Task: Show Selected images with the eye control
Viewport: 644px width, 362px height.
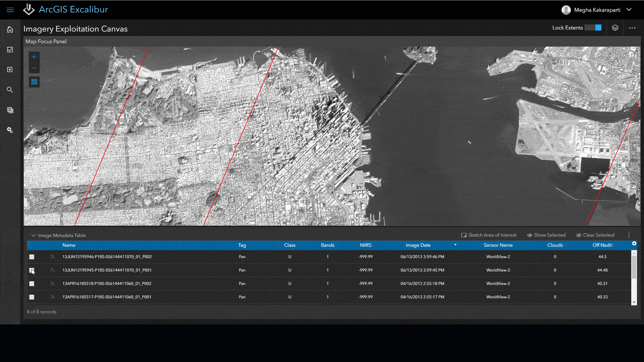Action: pyautogui.click(x=546, y=235)
